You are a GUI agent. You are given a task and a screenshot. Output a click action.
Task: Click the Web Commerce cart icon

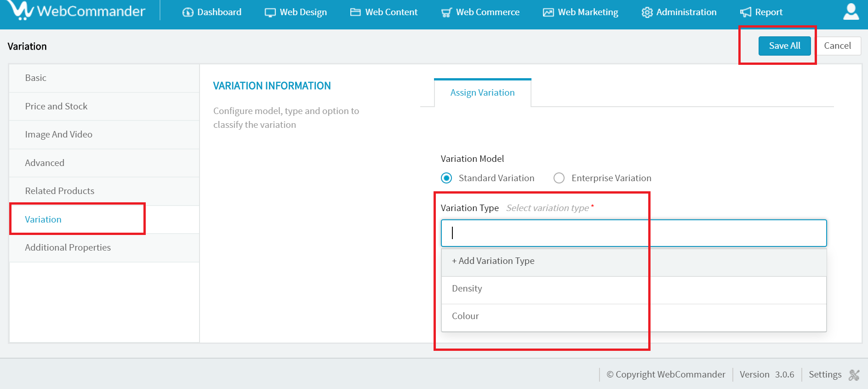coord(446,12)
